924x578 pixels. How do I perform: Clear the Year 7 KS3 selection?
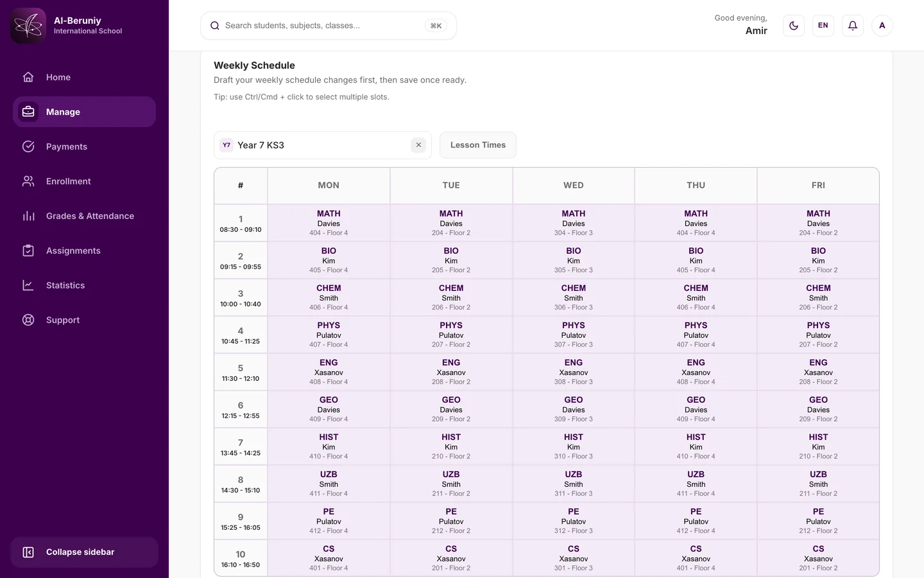[x=418, y=145]
